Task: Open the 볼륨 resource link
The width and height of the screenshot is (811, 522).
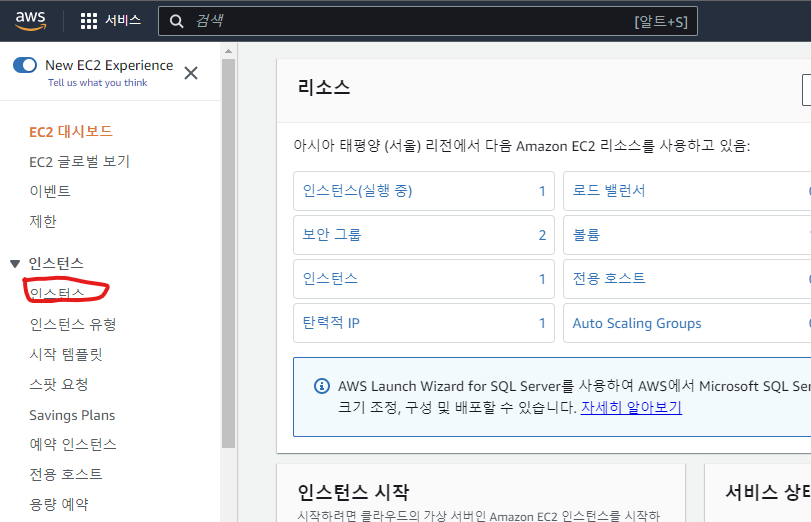Action: [586, 235]
